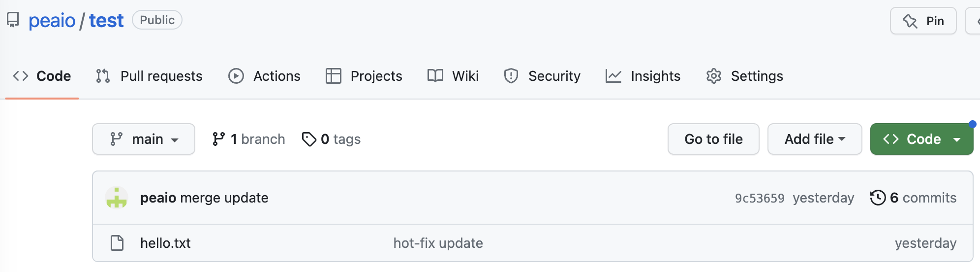The image size is (980, 272).
Task: Open commit hash 9c53659
Action: coord(760,198)
